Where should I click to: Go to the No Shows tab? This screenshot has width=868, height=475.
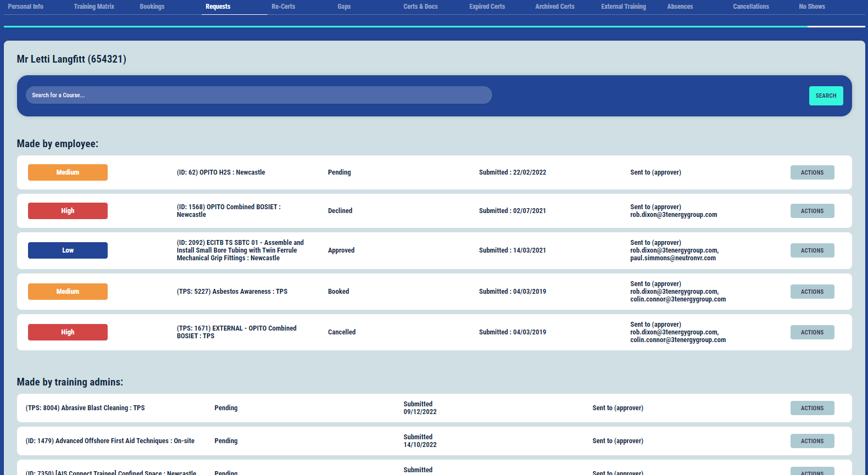click(811, 7)
